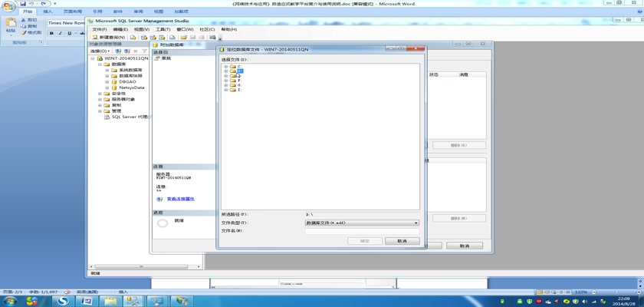
Task: Click 取消 in the attach database dialog
Action: tap(465, 246)
